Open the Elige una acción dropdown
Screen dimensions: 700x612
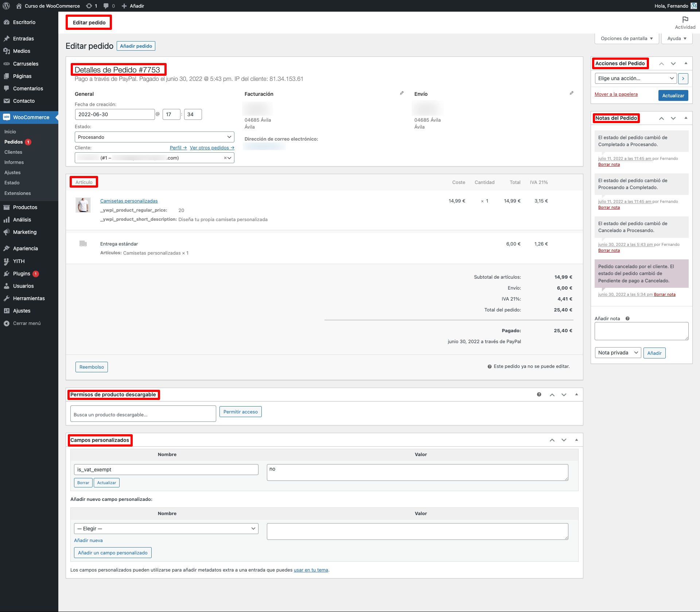(x=635, y=78)
